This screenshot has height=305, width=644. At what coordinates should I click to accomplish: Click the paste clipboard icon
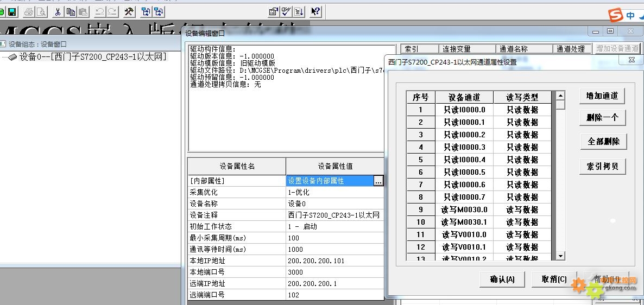83,11
